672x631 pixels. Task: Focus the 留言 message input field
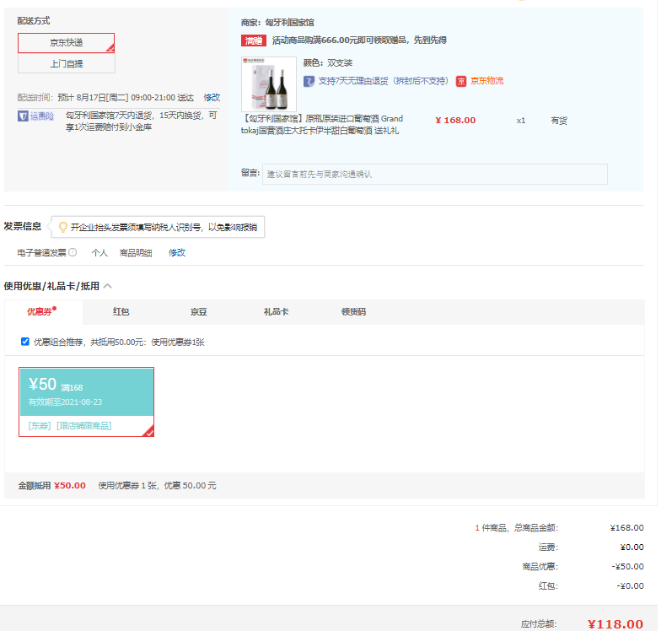tap(434, 174)
